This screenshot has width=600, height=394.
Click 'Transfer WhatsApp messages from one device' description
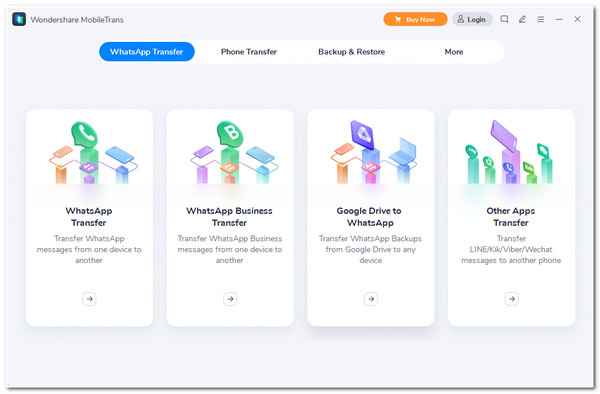coord(89,249)
